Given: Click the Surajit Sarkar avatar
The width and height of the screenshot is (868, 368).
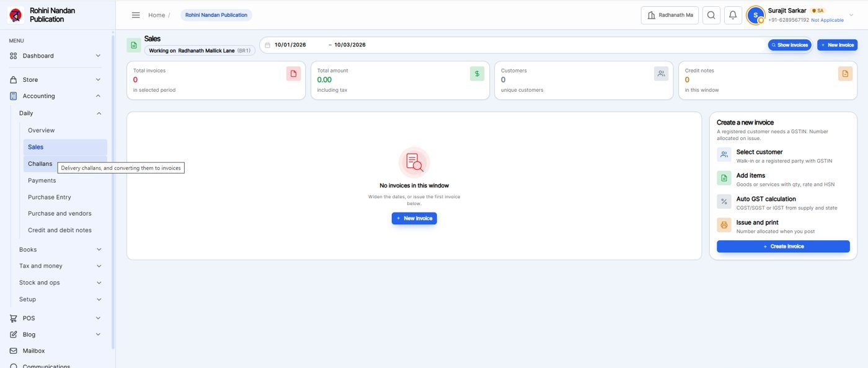Looking at the screenshot, I should [x=755, y=15].
